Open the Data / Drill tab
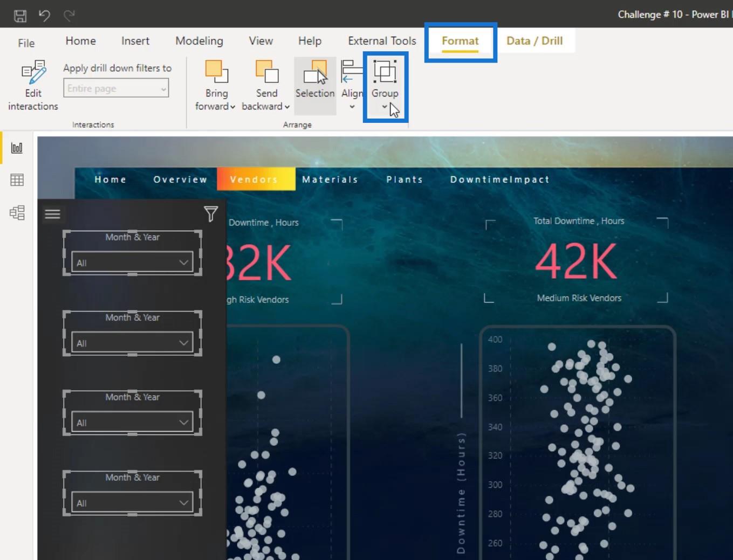Image resolution: width=733 pixels, height=560 pixels. (535, 41)
